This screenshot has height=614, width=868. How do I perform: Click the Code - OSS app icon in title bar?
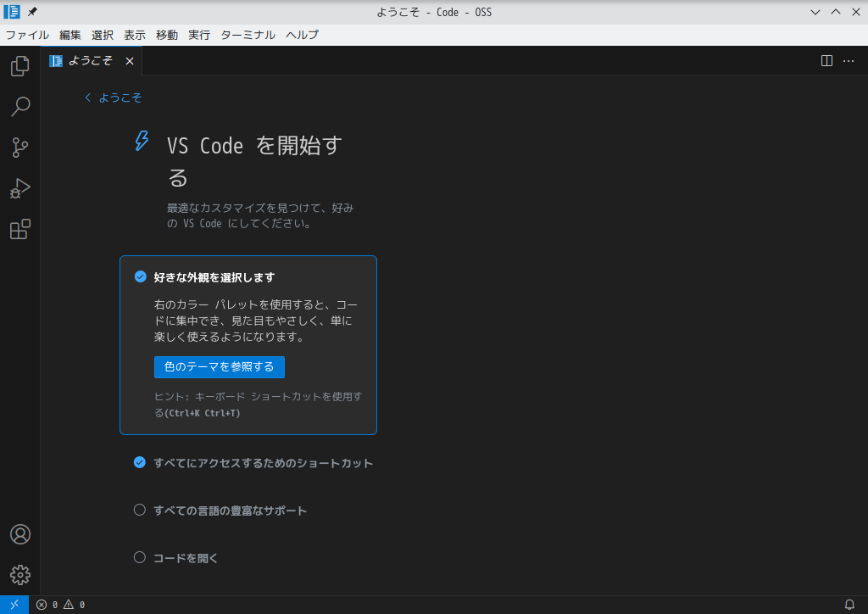point(12,12)
